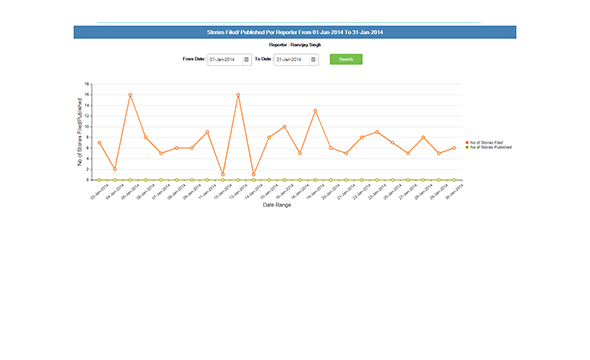Select the 23-Jan-2014 filed point at 9
Image resolution: width=590 pixels, height=360 pixels.
click(x=377, y=132)
